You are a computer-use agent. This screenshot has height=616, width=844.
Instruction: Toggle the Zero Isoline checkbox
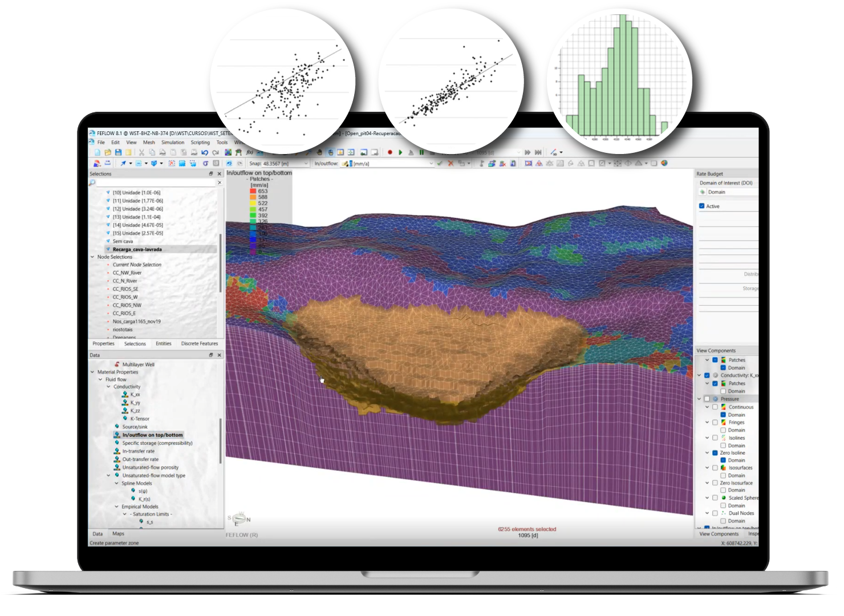tap(715, 452)
